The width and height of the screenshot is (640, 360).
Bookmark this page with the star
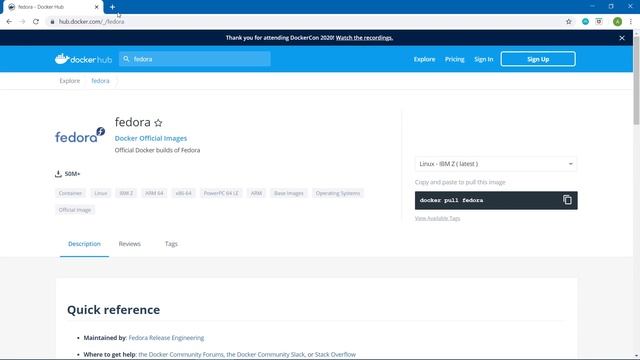click(x=569, y=22)
